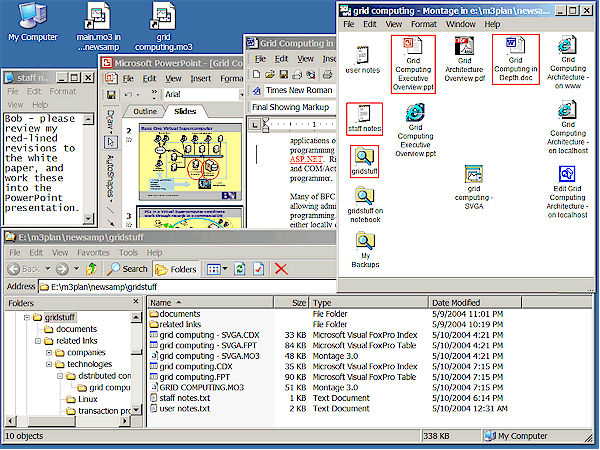
Task: Select GRID COMPUTING.MO3 in file list
Action: [x=197, y=387]
